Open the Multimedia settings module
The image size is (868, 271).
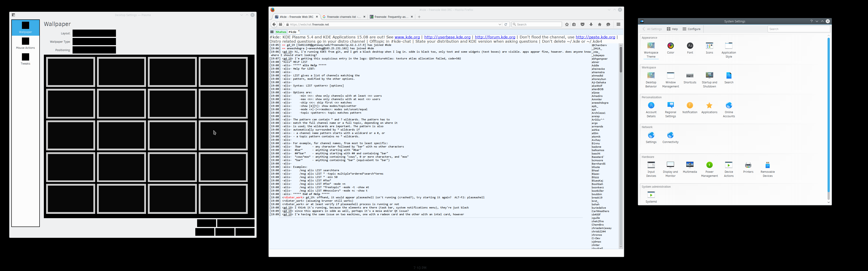pos(690,167)
